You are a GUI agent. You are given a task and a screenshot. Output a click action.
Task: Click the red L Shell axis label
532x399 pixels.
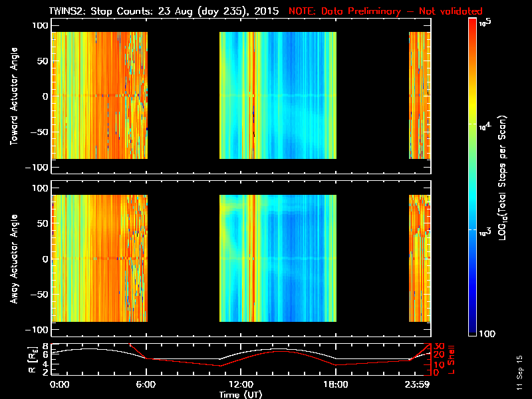click(452, 360)
